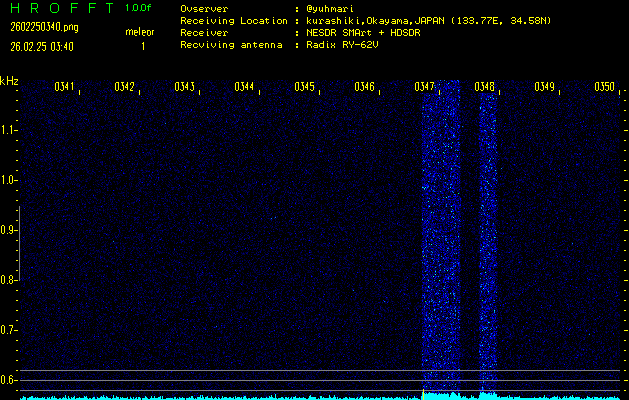Click the timestamp 26.02.25 03:40
The height and width of the screenshot is (400, 629).
point(42,47)
